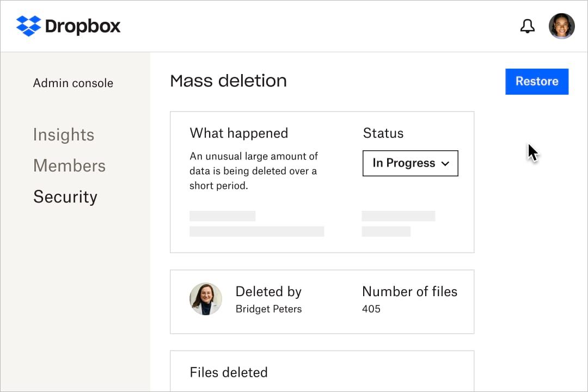Viewport: 588px width, 392px height.
Task: Go to the Members section
Action: click(x=69, y=166)
